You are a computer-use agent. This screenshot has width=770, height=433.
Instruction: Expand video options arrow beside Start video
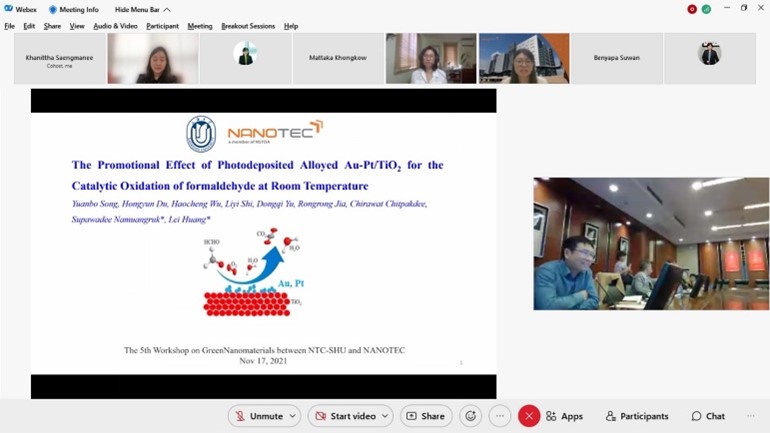[385, 416]
